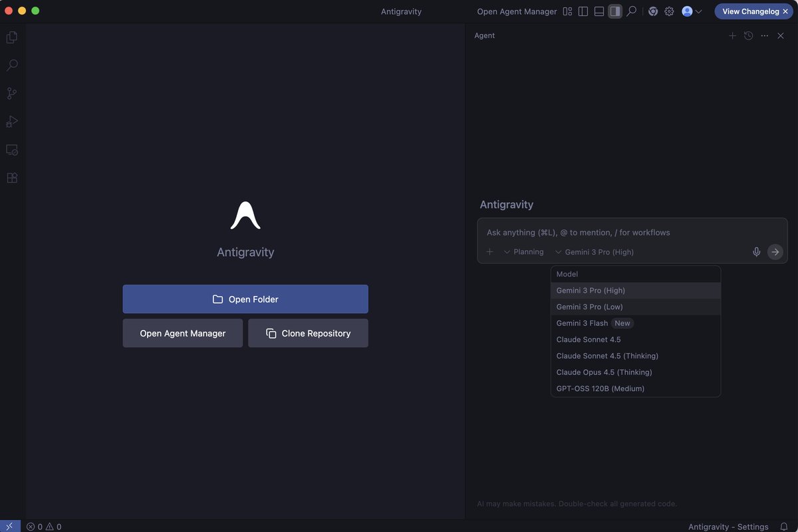
Task: Click the Agent panel title label
Action: [484, 36]
